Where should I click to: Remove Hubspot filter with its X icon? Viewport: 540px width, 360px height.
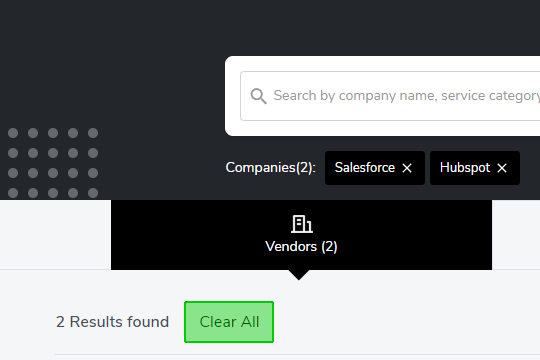pyautogui.click(x=502, y=168)
